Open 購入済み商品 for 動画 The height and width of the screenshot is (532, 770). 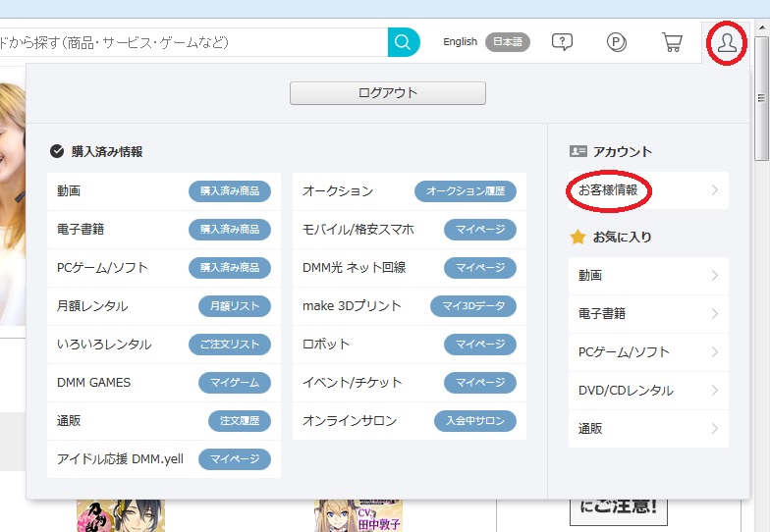(x=230, y=190)
